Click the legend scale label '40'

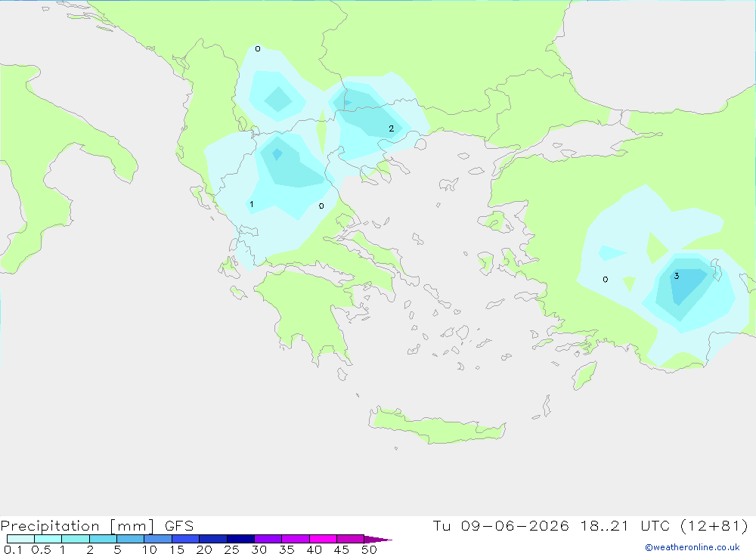[x=314, y=549]
